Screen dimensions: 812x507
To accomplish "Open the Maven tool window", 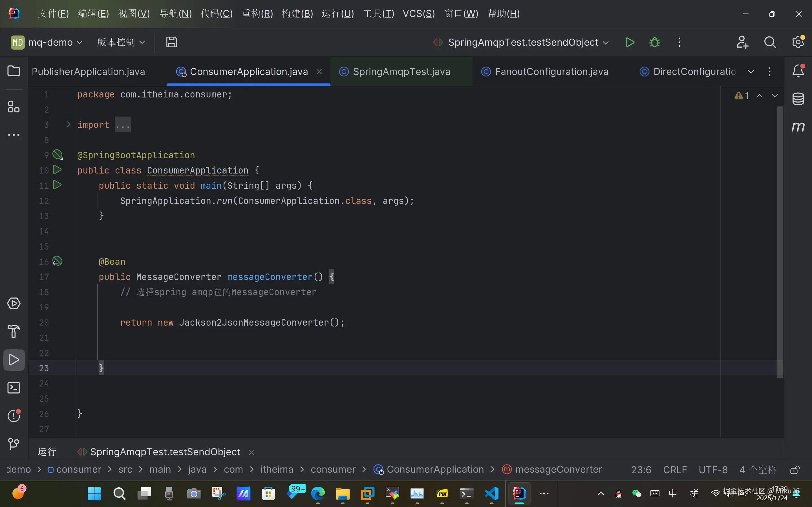I will coord(798,127).
